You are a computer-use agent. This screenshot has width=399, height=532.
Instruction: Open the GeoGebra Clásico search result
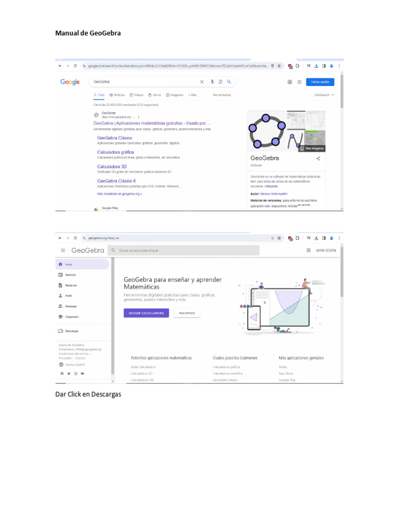pyautogui.click(x=115, y=138)
